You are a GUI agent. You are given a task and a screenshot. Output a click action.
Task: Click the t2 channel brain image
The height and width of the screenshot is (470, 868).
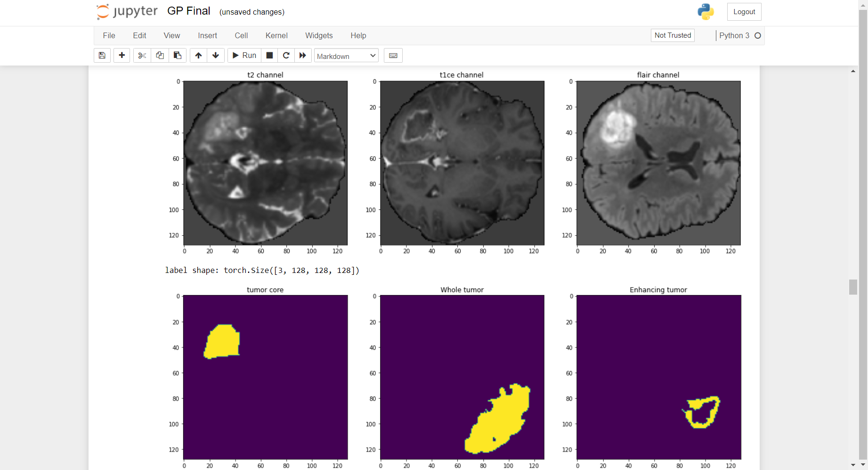tap(265, 163)
